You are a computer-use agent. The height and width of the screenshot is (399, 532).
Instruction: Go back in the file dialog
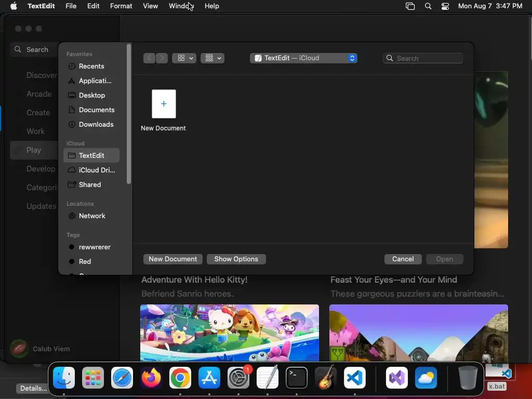149,58
